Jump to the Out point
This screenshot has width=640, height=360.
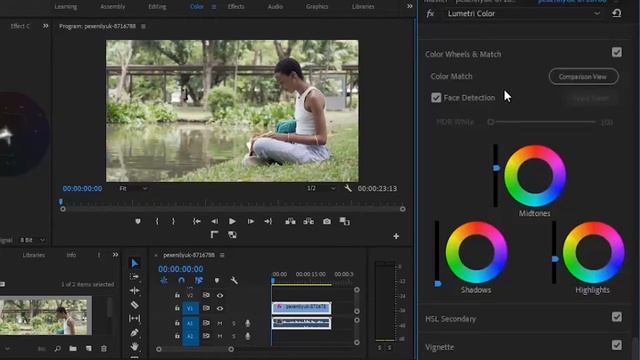268,221
